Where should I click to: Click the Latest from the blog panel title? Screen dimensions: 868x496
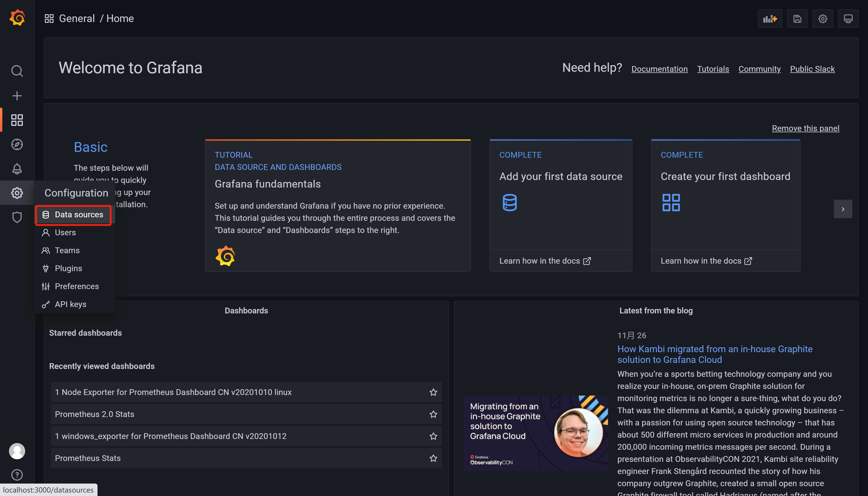click(x=656, y=311)
